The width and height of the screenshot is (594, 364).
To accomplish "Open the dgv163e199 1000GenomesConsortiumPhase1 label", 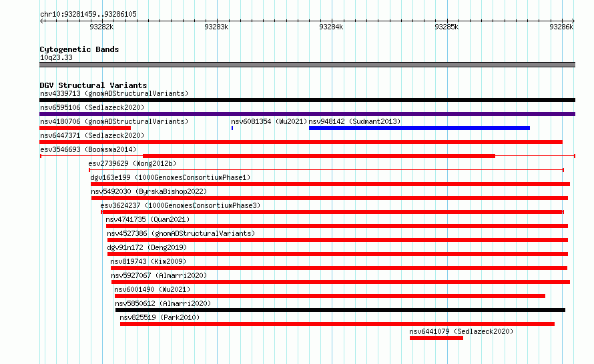I will pyautogui.click(x=170, y=177).
